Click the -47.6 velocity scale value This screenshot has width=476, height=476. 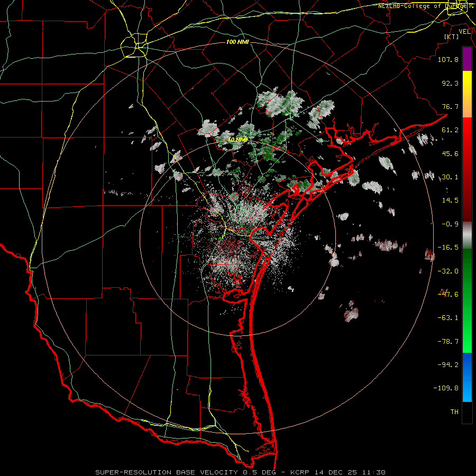click(x=448, y=295)
